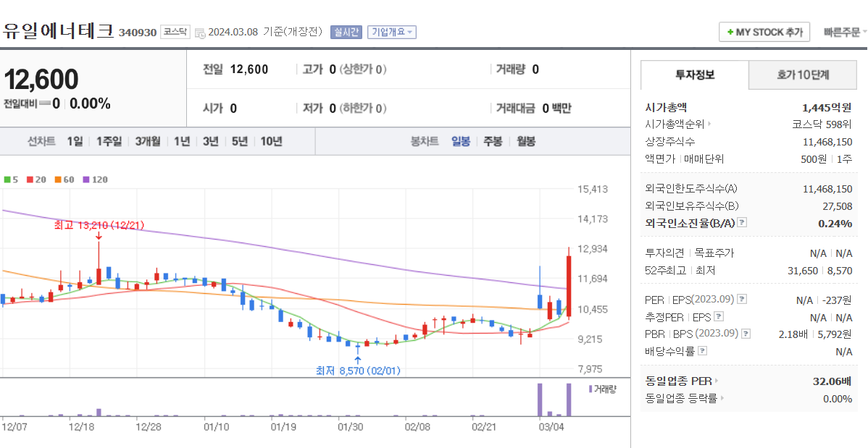Viewport: 868px width, 448px height.
Task: Click the 거래대금 0 백만 text
Action: point(534,108)
